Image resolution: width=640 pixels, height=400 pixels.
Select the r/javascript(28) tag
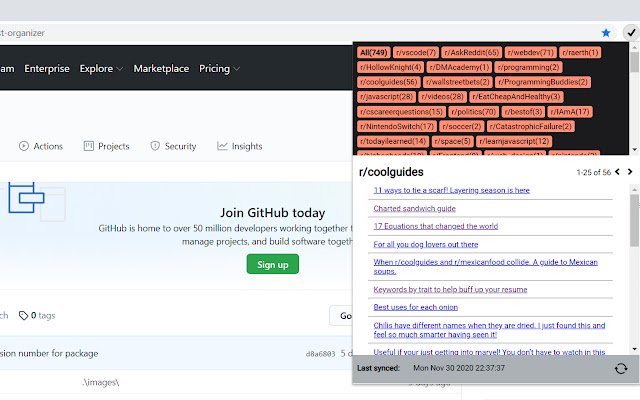(x=386, y=96)
